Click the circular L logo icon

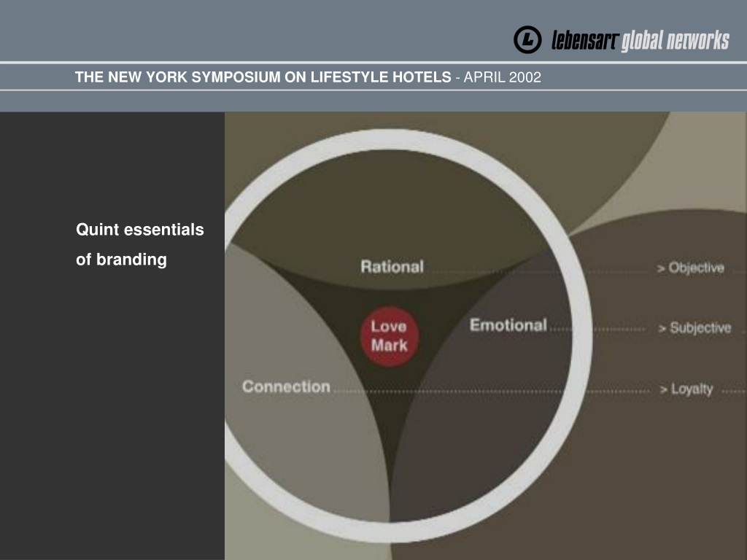[527, 39]
